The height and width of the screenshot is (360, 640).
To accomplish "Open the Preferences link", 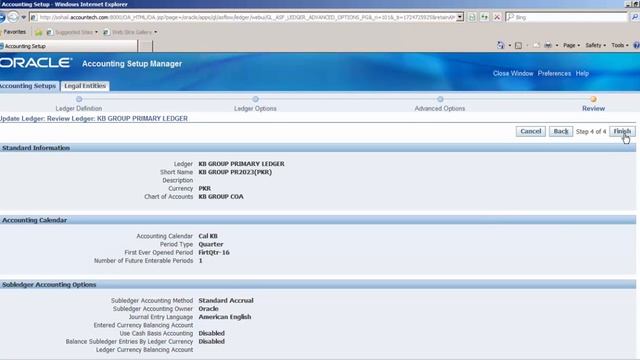I will pos(554,73).
